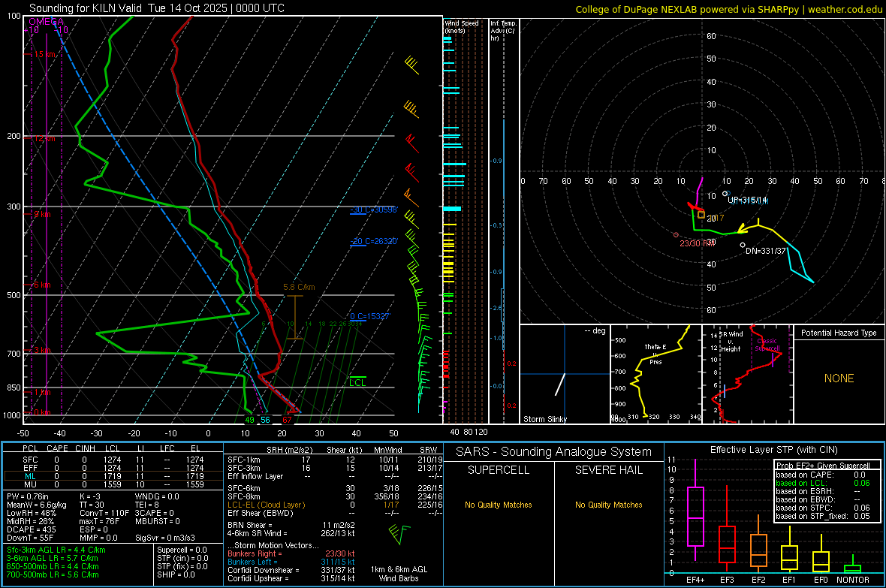
Task: Select the 12 km height marker
Action: click(44, 138)
